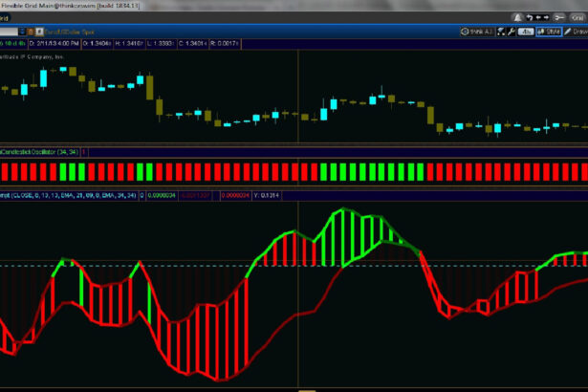Click the close price value starting with C:
The width and height of the screenshot is (588, 392).
pos(192,44)
